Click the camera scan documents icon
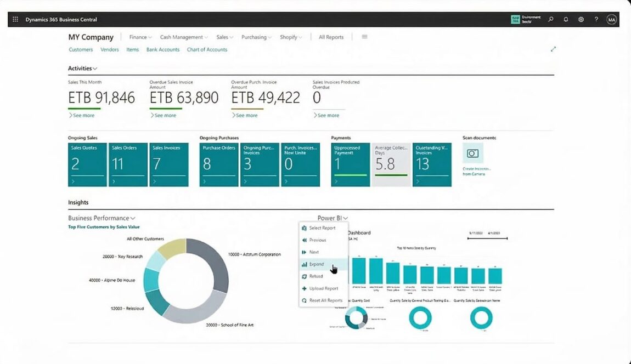The image size is (631, 364). 473,153
